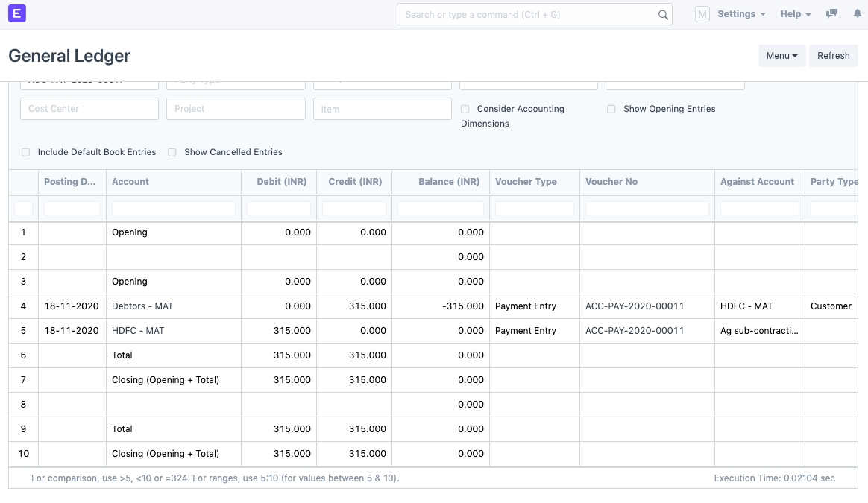Sort by the Balance (INR) column header
This screenshot has width=868, height=503.
click(x=448, y=182)
